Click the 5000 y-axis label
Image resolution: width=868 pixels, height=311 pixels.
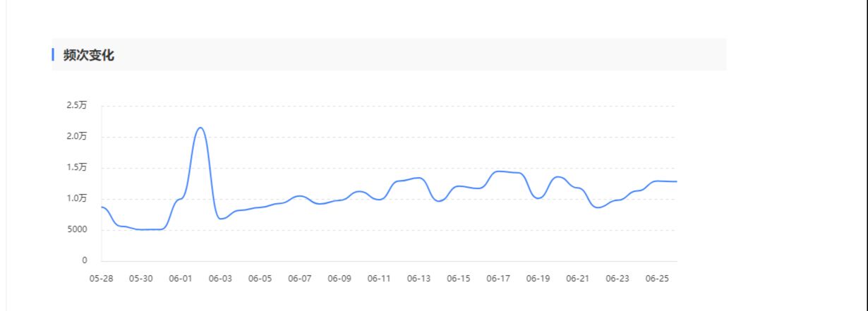(77, 230)
